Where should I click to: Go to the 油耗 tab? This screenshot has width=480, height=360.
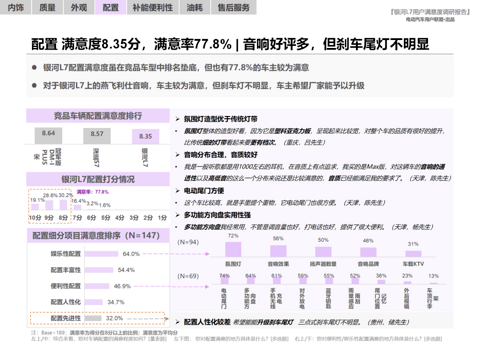click(195, 7)
